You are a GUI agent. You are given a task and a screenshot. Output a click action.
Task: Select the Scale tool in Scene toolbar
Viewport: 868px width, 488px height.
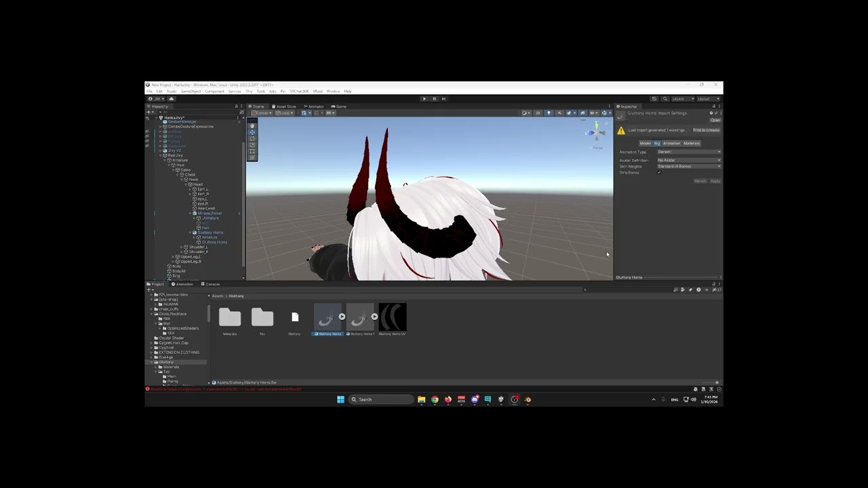click(x=252, y=144)
